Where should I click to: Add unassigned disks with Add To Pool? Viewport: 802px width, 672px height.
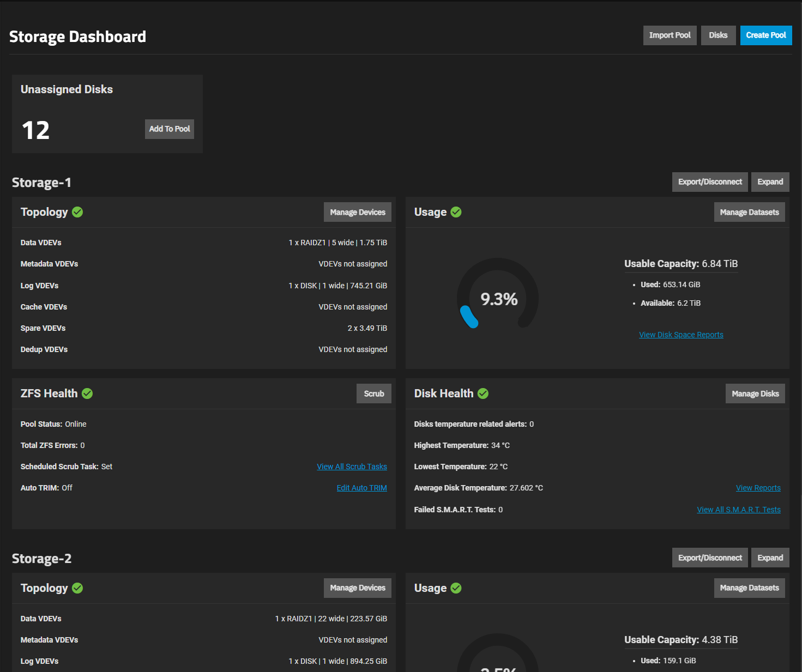click(170, 129)
